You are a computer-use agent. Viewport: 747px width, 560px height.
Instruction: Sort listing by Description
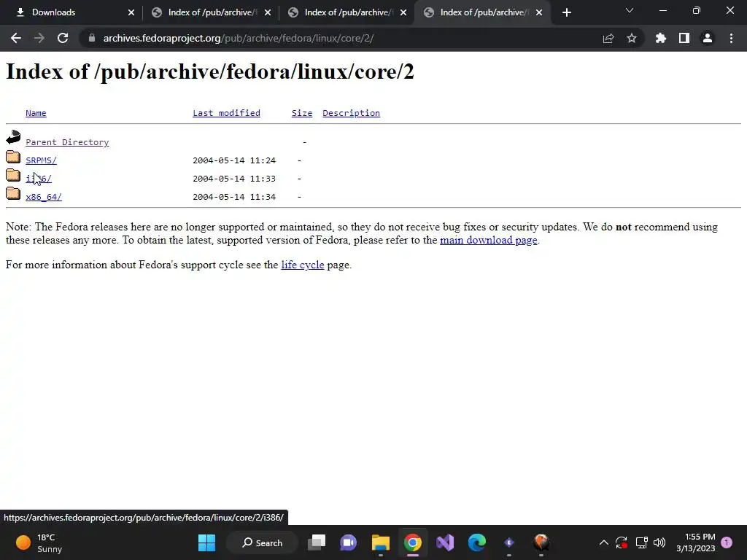[x=351, y=113]
